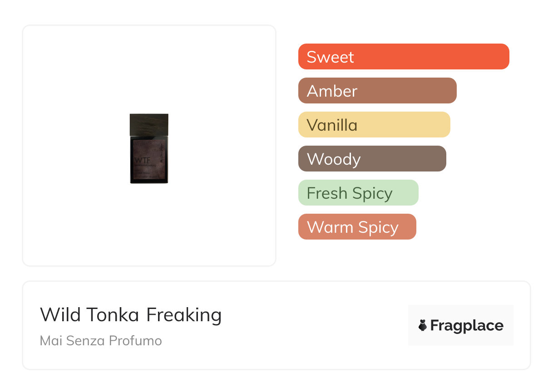Click the WTF lettering on the bottle label

(142, 160)
